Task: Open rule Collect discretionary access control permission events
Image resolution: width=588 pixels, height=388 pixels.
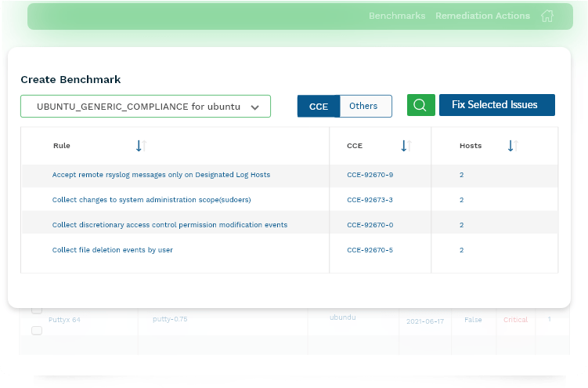Action: click(x=169, y=225)
